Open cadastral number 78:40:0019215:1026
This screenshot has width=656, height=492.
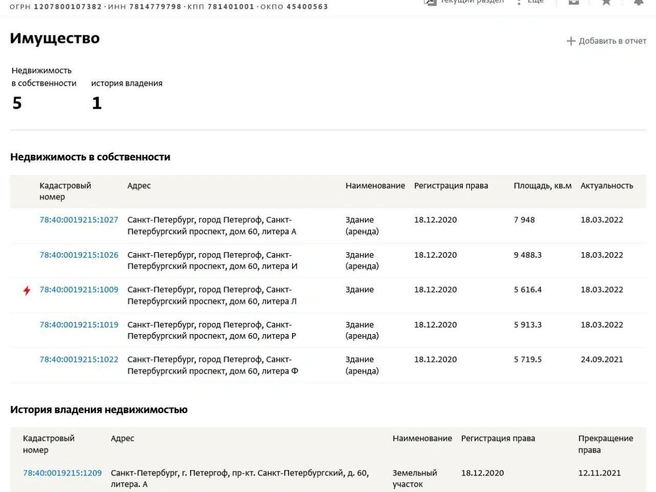(79, 255)
